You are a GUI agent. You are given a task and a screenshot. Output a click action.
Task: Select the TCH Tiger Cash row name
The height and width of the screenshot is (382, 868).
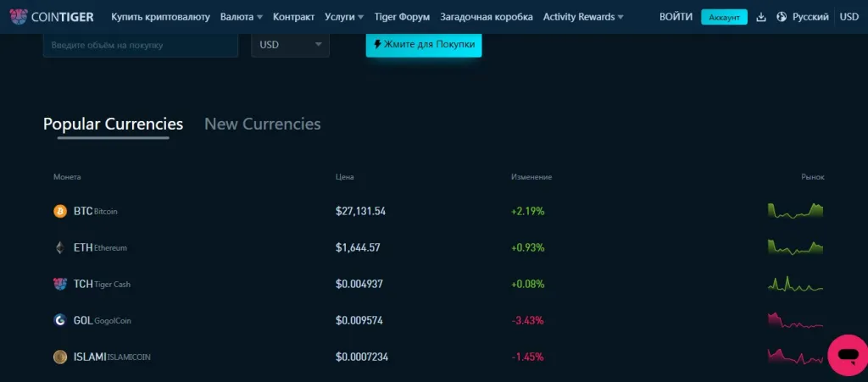point(102,284)
